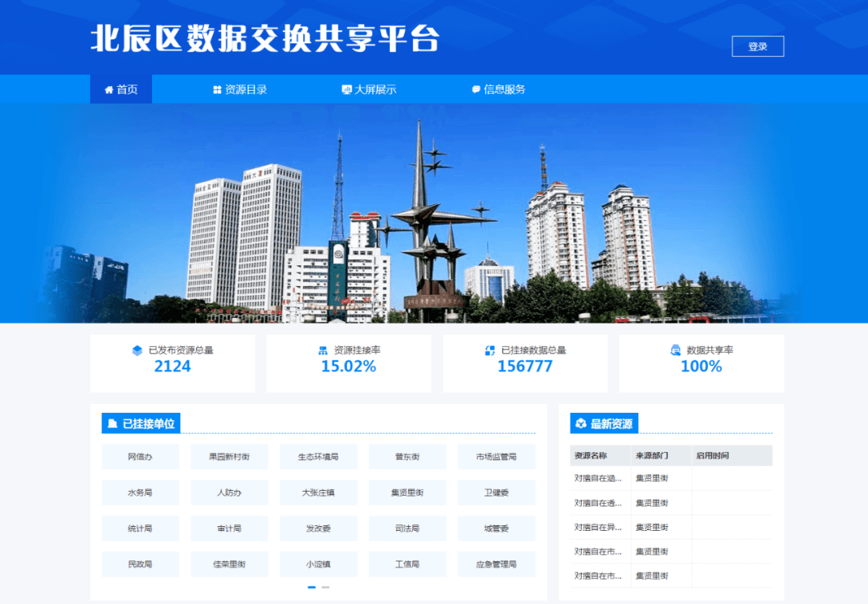Image resolution: width=868 pixels, height=604 pixels.
Task: Click the screen icon beside 大屏展示
Action: tap(346, 90)
